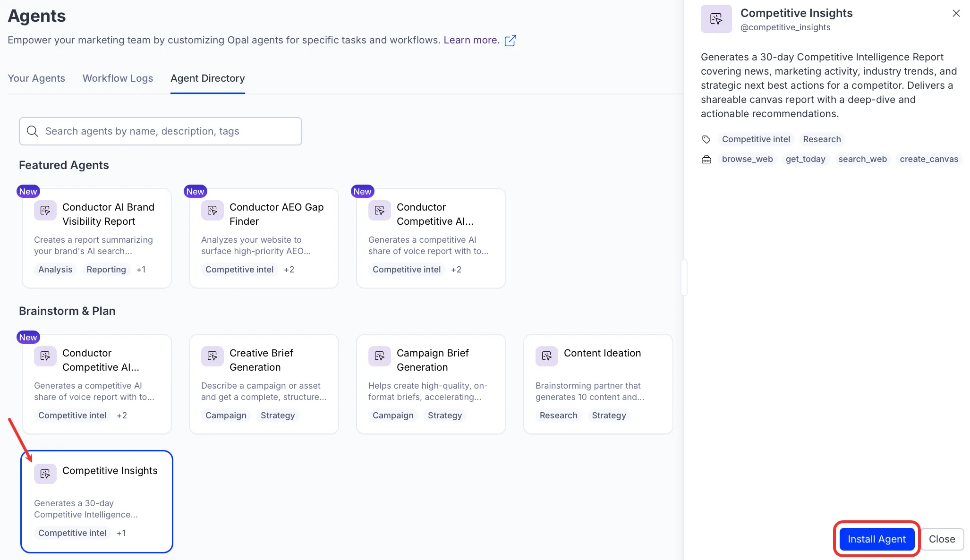This screenshot has width=970, height=560.
Task: Click the Conductor AEO Gap Finder title
Action: coord(277,214)
